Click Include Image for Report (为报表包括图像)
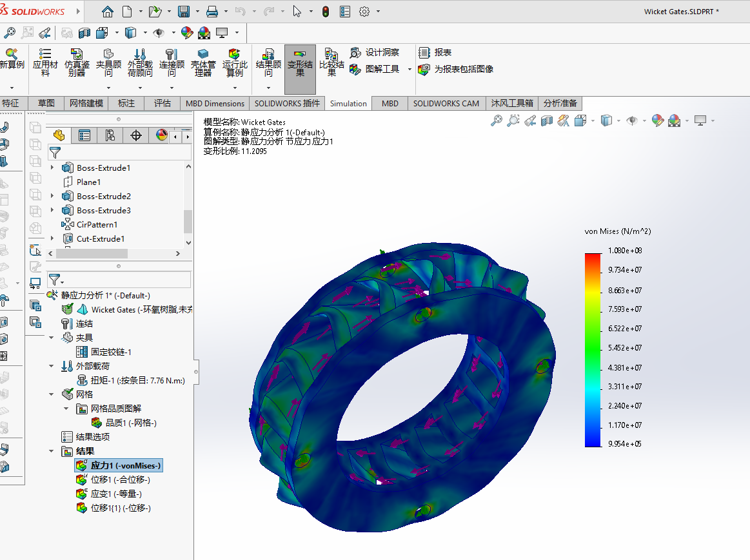 [x=456, y=70]
